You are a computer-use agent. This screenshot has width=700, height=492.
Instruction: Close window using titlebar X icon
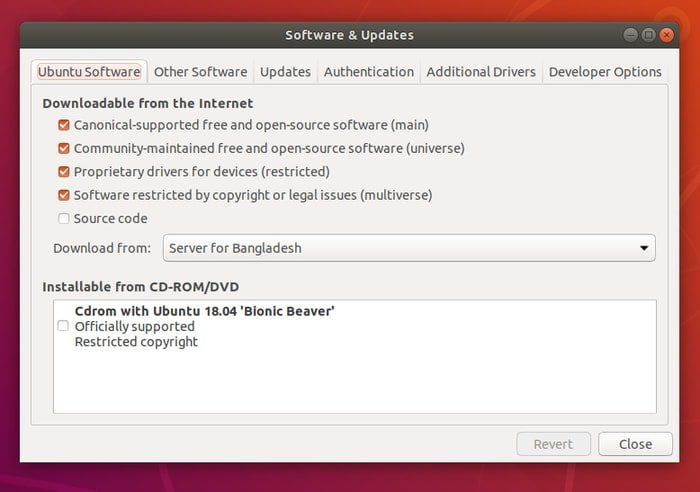pyautogui.click(x=667, y=35)
